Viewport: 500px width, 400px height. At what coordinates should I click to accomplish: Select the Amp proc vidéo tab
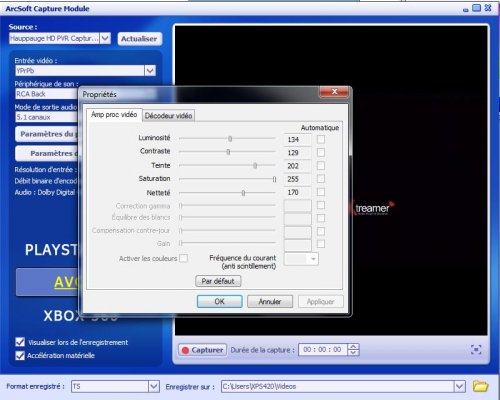point(114,115)
